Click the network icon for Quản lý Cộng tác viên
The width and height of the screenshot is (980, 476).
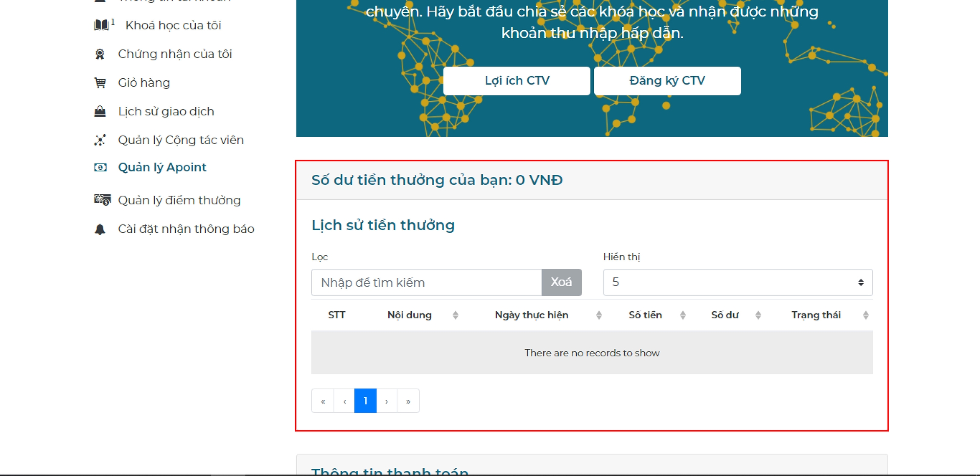(x=100, y=140)
